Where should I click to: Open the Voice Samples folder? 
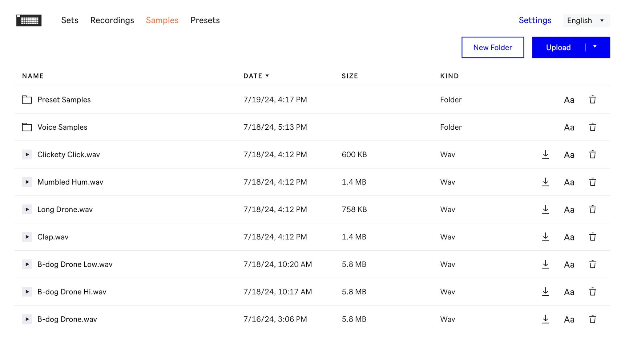62,127
